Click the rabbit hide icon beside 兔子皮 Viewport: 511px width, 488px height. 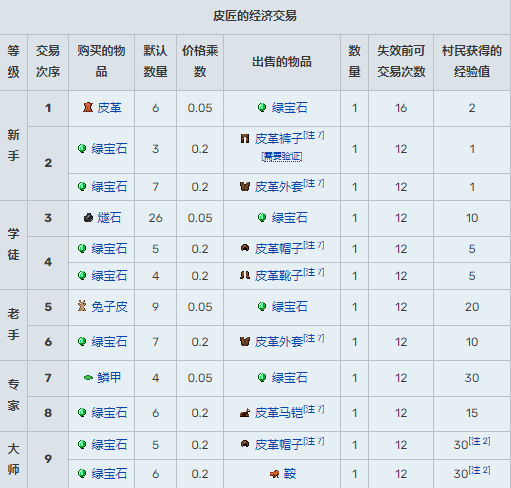click(x=82, y=307)
